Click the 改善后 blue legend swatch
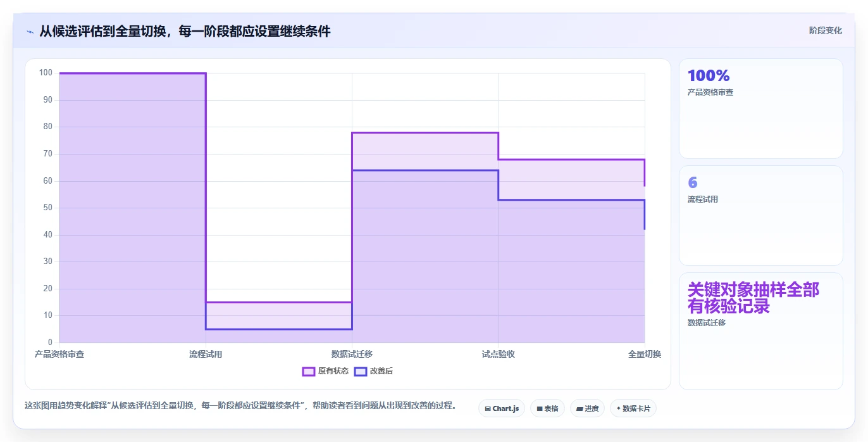Screen dimensions: 868x442 [x=361, y=371]
